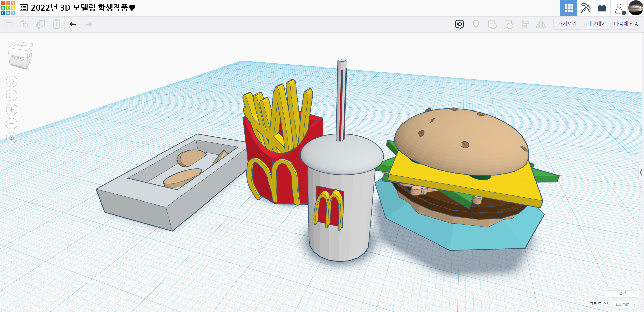Toggle Show All lightbulb icon

(x=476, y=24)
